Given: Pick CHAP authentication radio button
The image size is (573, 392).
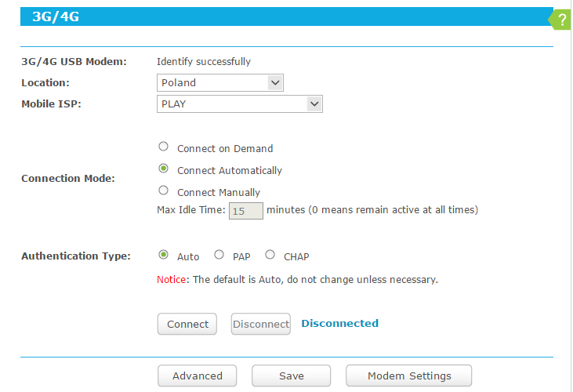Looking at the screenshot, I should [270, 255].
